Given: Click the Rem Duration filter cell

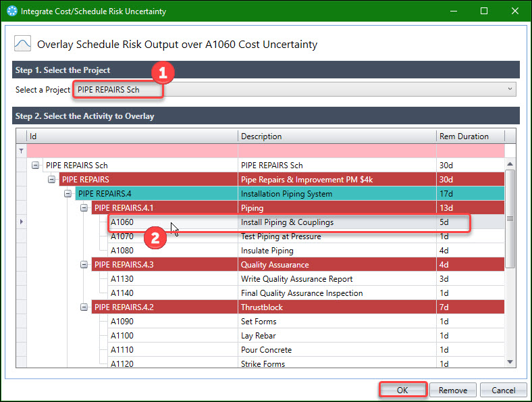Looking at the screenshot, I should point(471,151).
